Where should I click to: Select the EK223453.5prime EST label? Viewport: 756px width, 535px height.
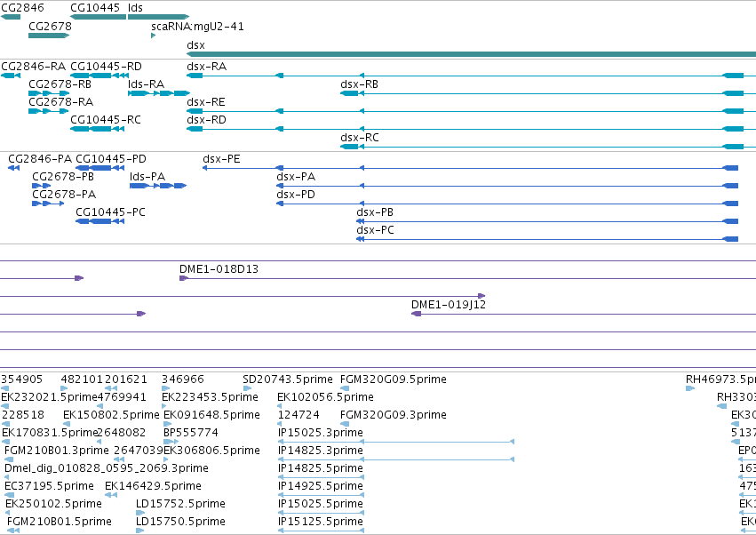[x=210, y=397]
